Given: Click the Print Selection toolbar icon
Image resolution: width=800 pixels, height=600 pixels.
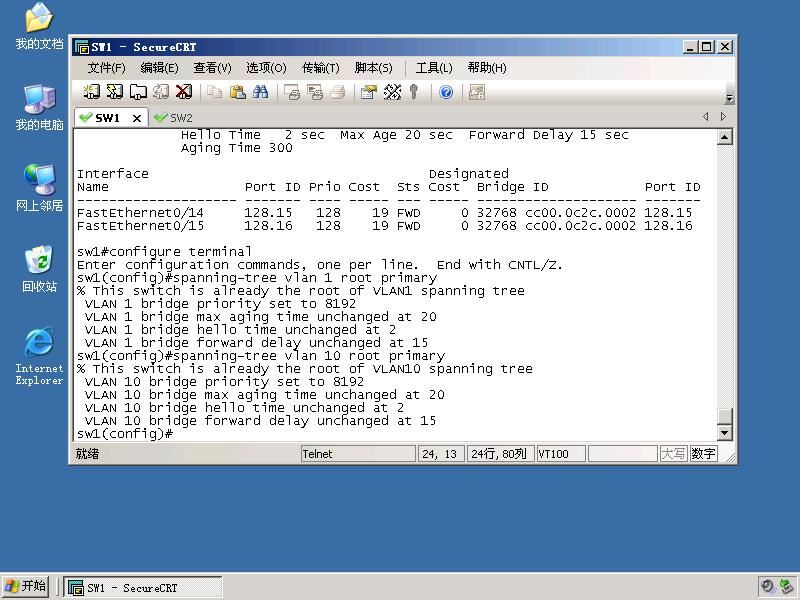Looking at the screenshot, I should click(315, 92).
